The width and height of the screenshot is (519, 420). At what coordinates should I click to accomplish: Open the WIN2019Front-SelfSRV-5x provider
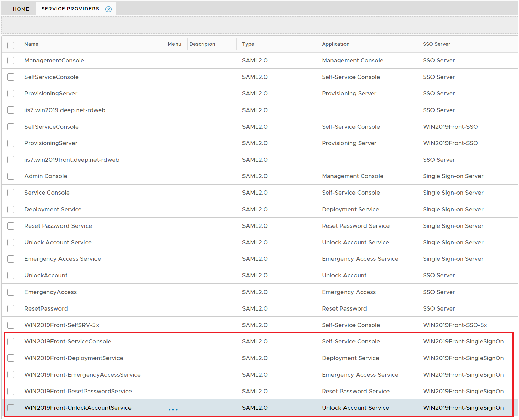point(61,325)
